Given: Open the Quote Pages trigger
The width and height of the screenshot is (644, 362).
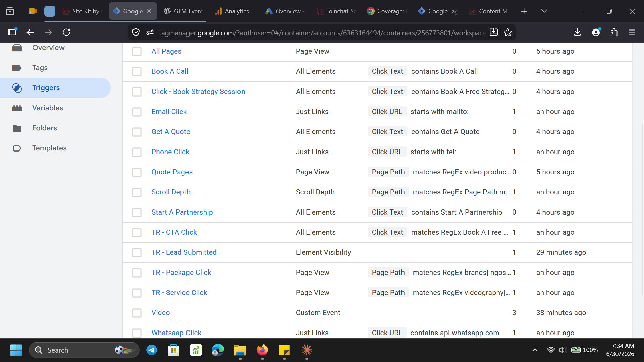Looking at the screenshot, I should click(x=172, y=172).
